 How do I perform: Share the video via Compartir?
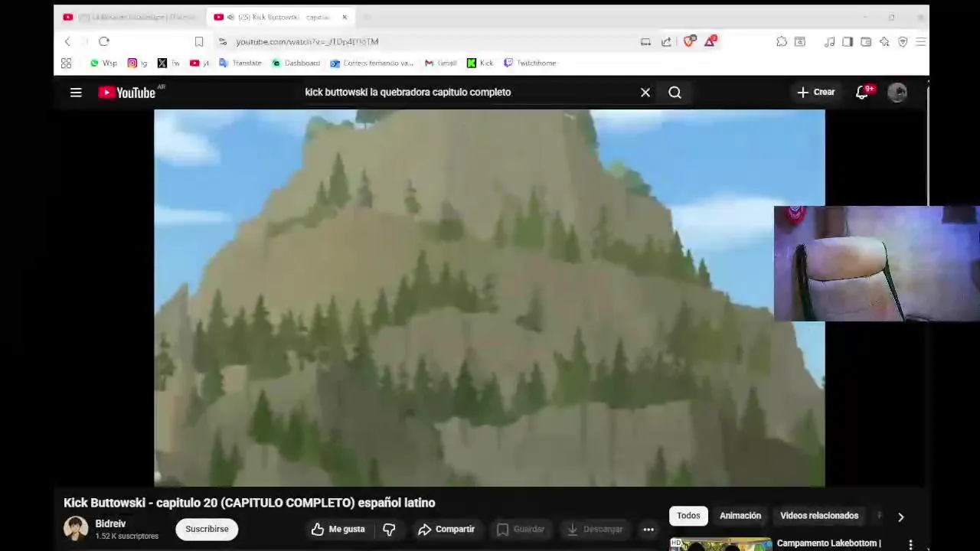click(446, 530)
